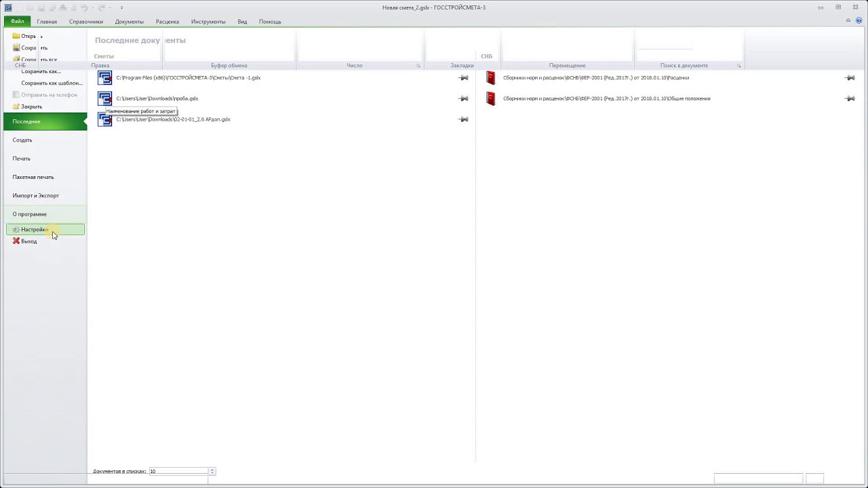This screenshot has height=488, width=868.
Task: Click the document icon for 02-01-01_2.6 АРдоп.gslx
Action: (104, 120)
